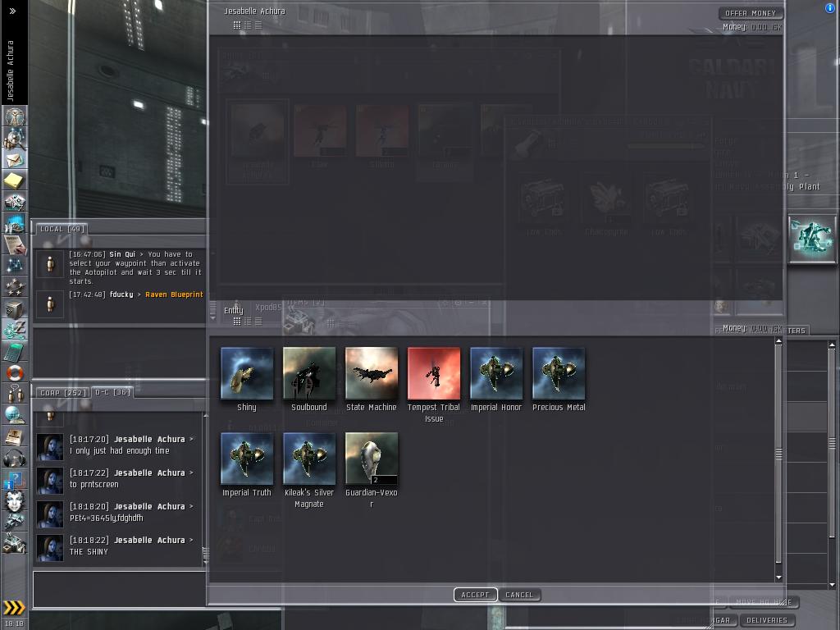This screenshot has height=630, width=840.
Task: Select details list view for Jesabelle Achura's offer
Action: (x=248, y=25)
